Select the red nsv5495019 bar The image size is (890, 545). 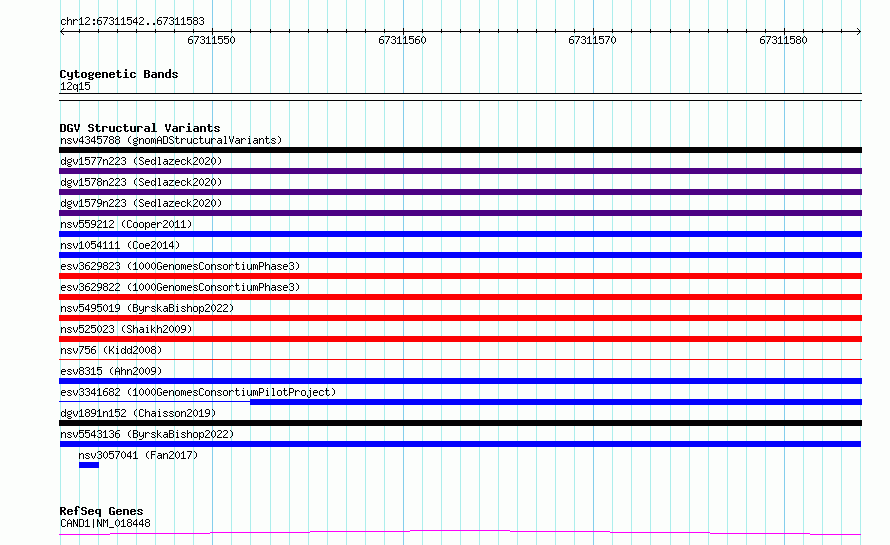coord(460,318)
